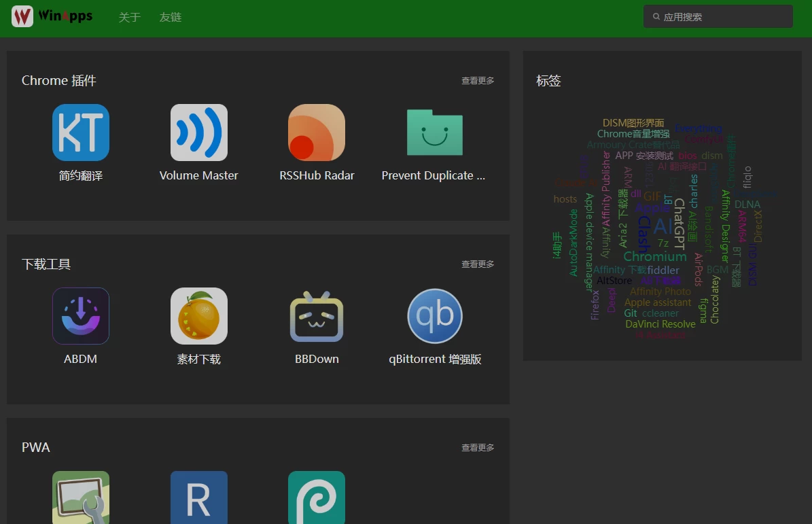Click 查看更多 in PWA section
This screenshot has width=812, height=524.
(x=478, y=448)
